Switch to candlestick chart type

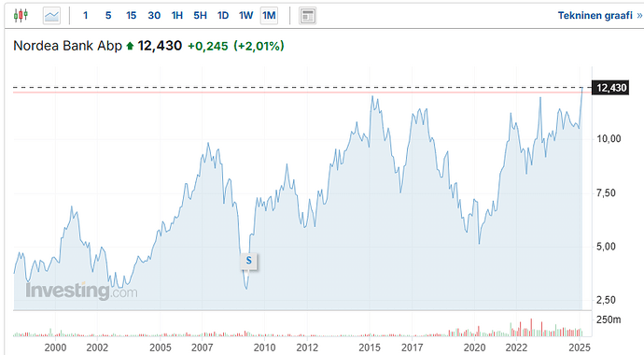21,16
